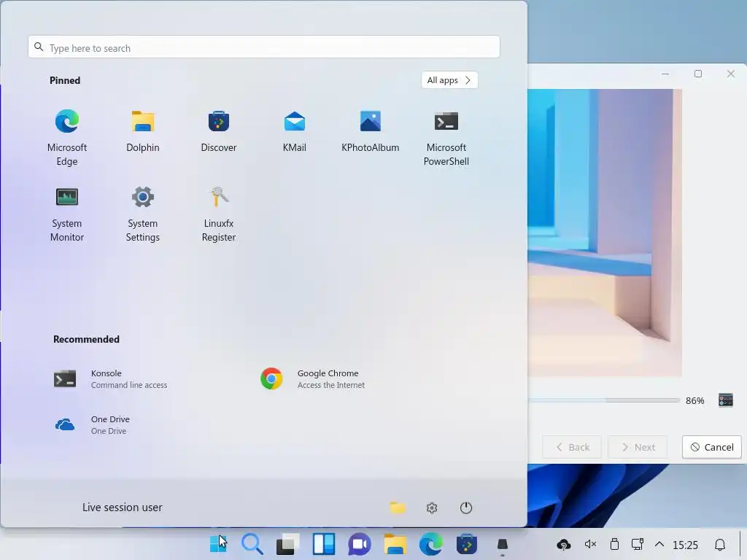Click the Pinned section heading

[65, 80]
